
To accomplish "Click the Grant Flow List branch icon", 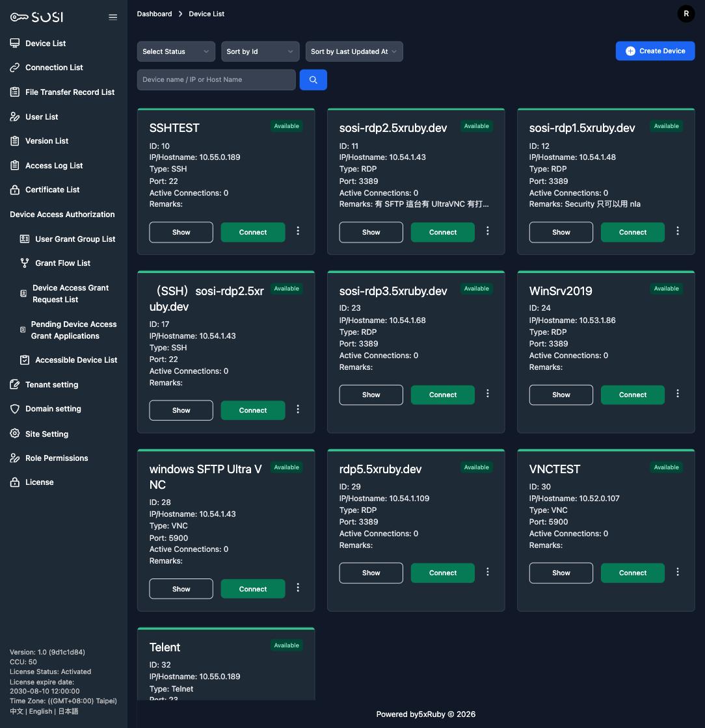I will 25,263.
